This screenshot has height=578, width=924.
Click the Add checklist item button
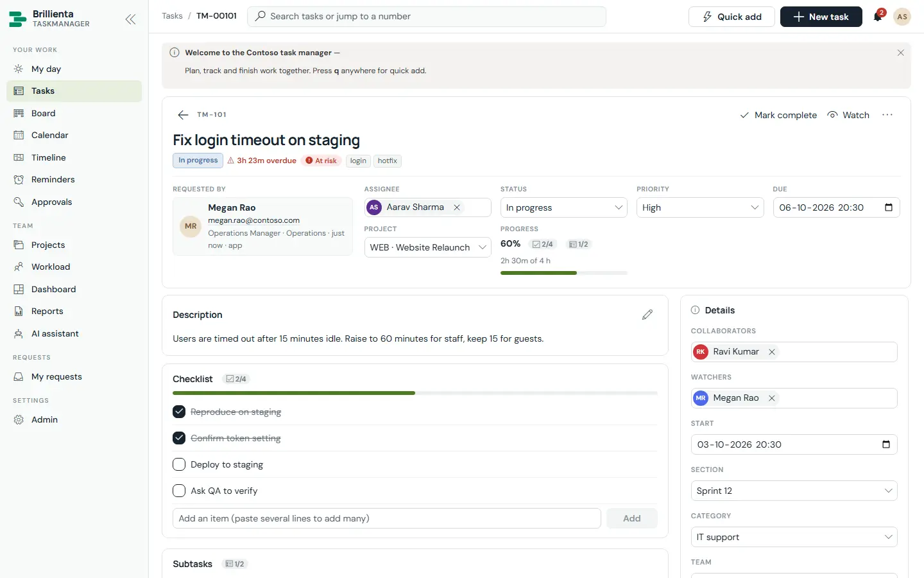(631, 518)
